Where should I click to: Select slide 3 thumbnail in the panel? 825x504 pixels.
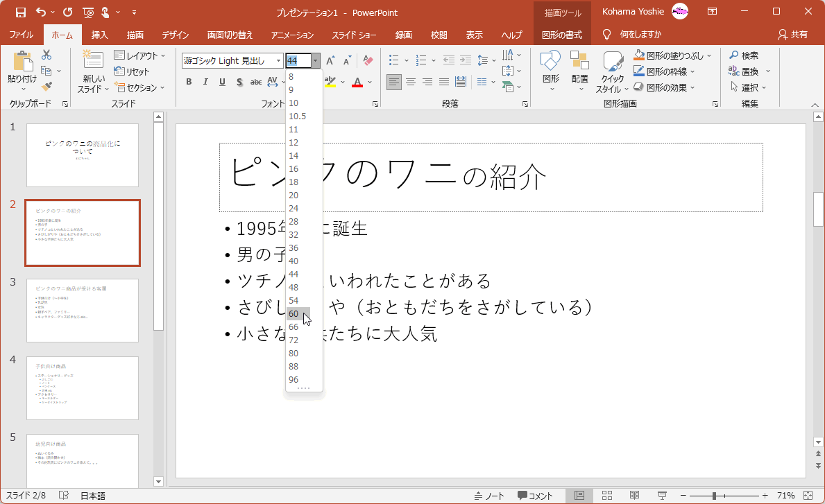[x=83, y=310]
